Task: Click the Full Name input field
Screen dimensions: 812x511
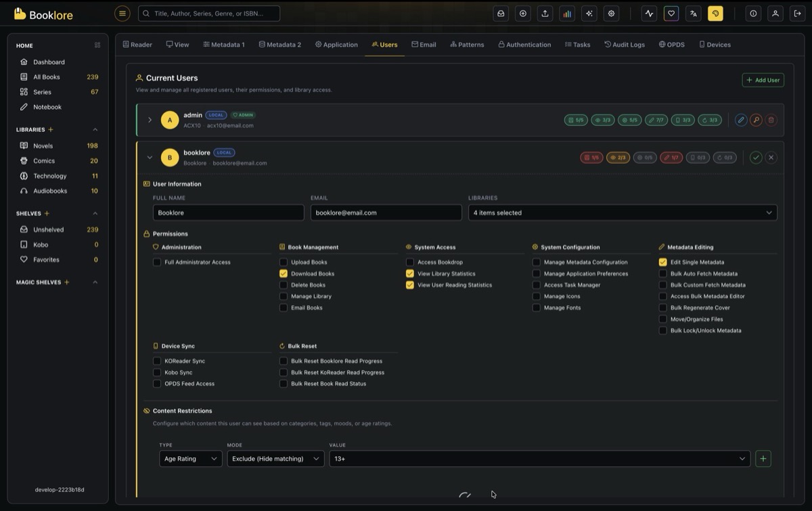Action: (x=228, y=213)
